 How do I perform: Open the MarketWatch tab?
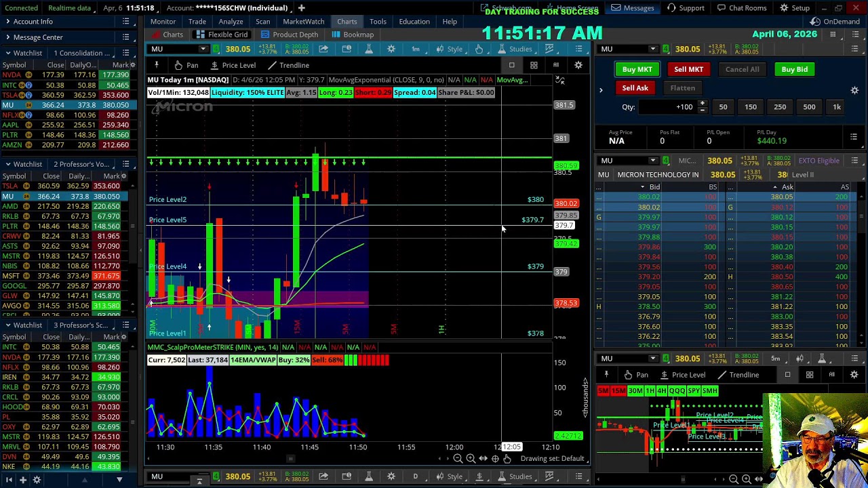pos(304,22)
